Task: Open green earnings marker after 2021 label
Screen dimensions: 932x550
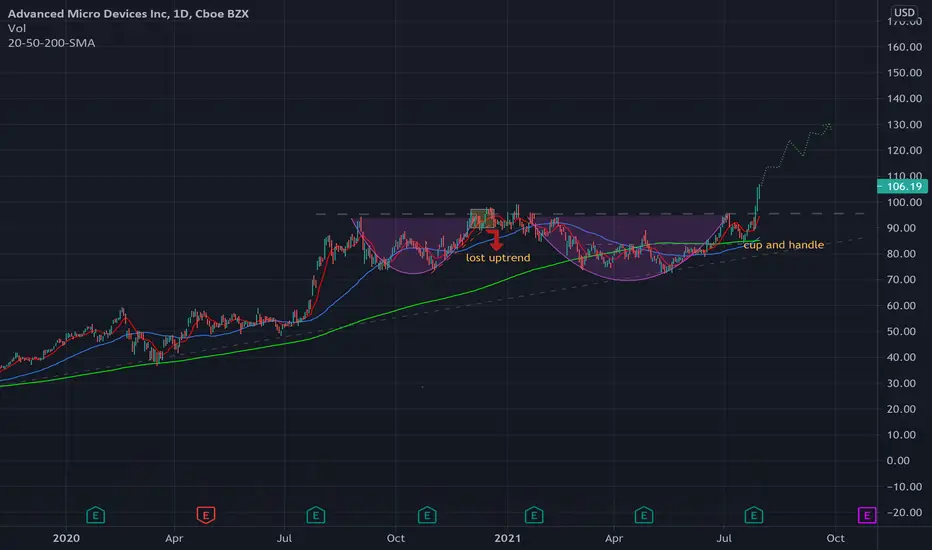Action: pos(534,515)
